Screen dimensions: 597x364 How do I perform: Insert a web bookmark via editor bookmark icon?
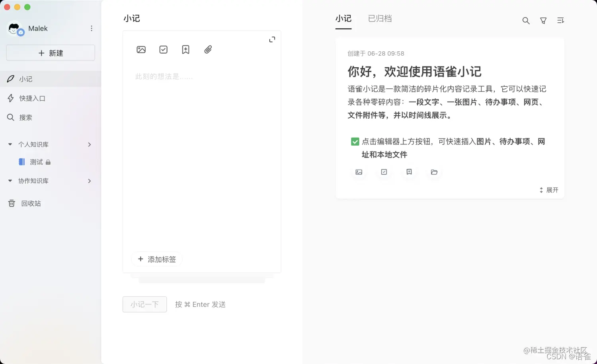coord(185,50)
